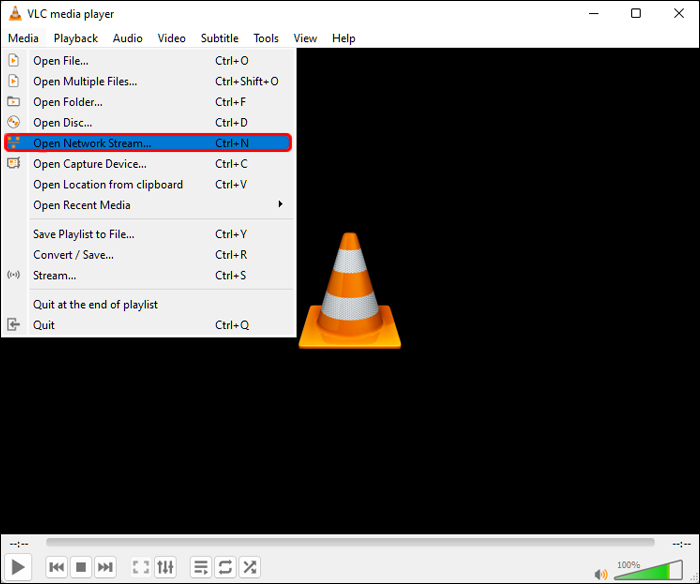Screen dimensions: 700x584
Task: Click the remaining time label
Action: pos(681,543)
